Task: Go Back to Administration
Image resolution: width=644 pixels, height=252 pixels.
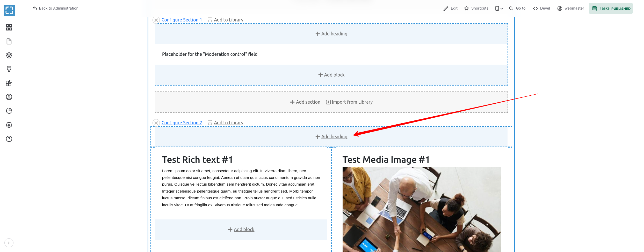Action: click(55, 8)
